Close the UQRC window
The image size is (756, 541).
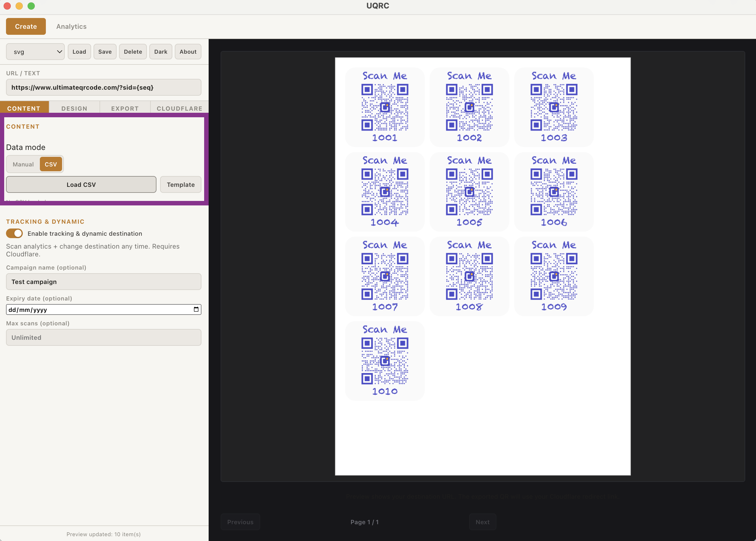pos(7,6)
